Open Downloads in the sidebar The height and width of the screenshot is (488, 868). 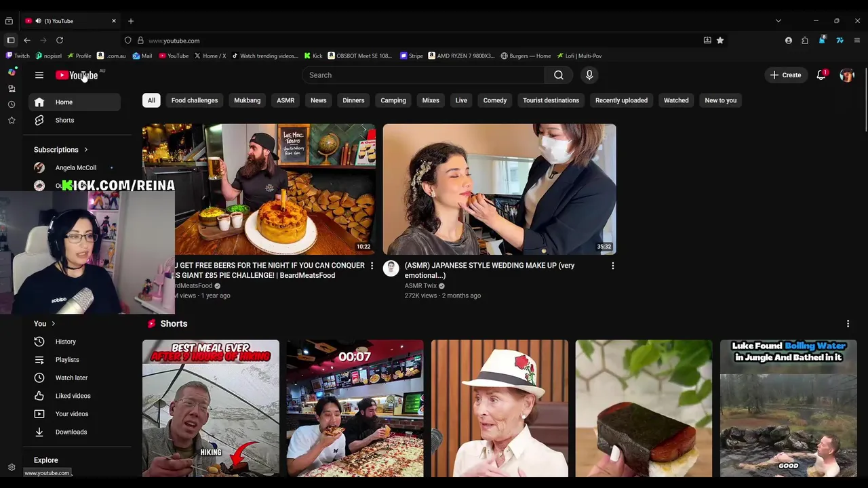75,432
